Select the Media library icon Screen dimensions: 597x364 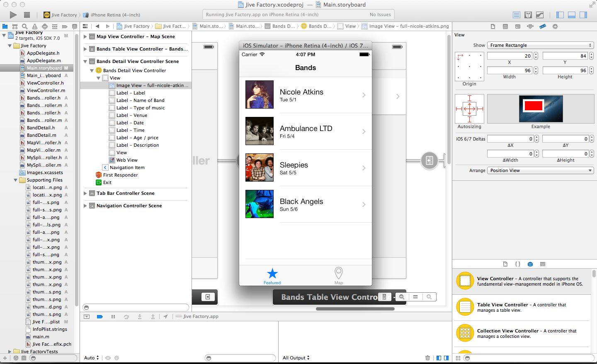click(543, 264)
